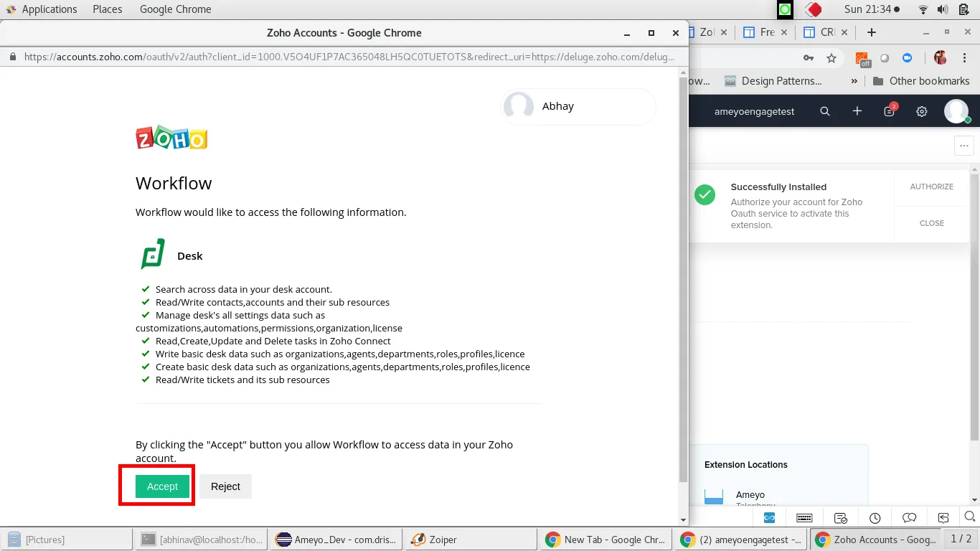Click the Wi-Fi icon in system tray
This screenshot has width=980, height=551.
(x=923, y=9)
